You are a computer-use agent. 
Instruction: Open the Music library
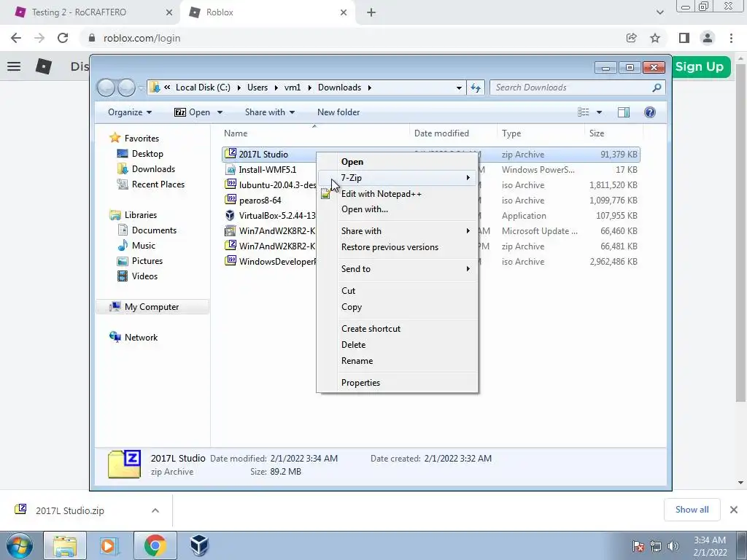(143, 246)
